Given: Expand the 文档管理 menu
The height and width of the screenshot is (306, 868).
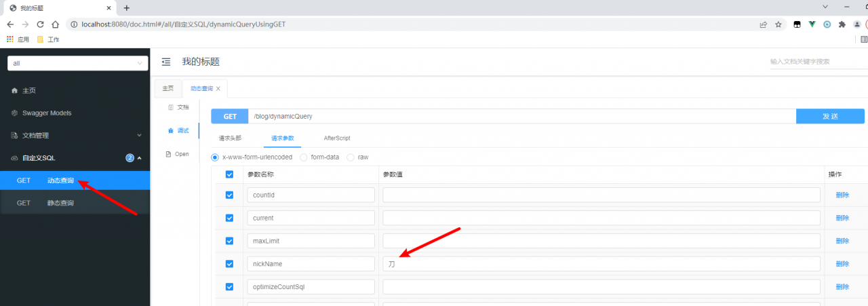Looking at the screenshot, I should click(75, 135).
